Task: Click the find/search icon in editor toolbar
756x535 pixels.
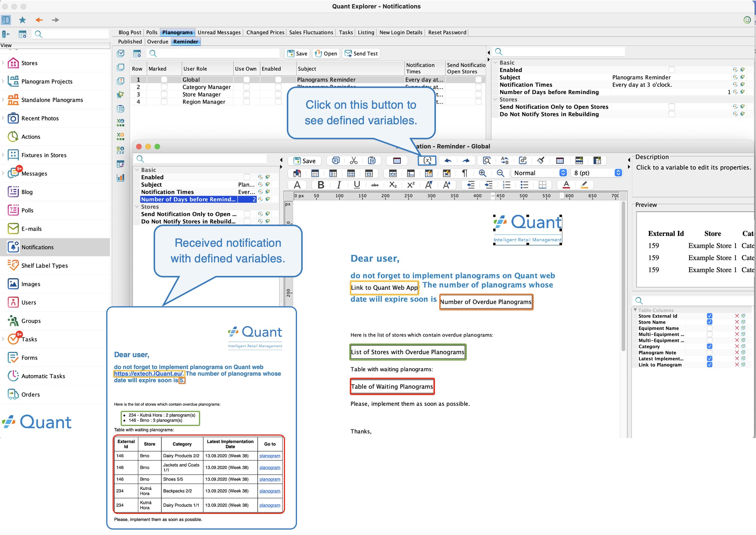Action: (x=487, y=160)
